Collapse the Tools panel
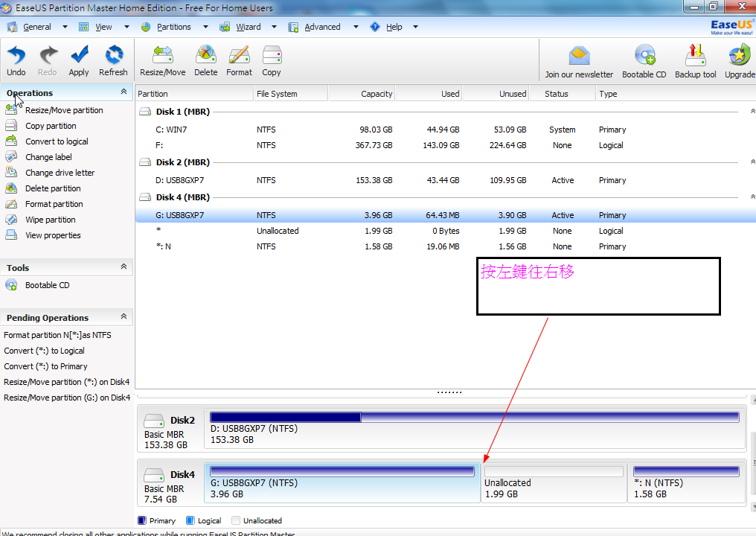The height and width of the screenshot is (536, 756). pyautogui.click(x=124, y=267)
